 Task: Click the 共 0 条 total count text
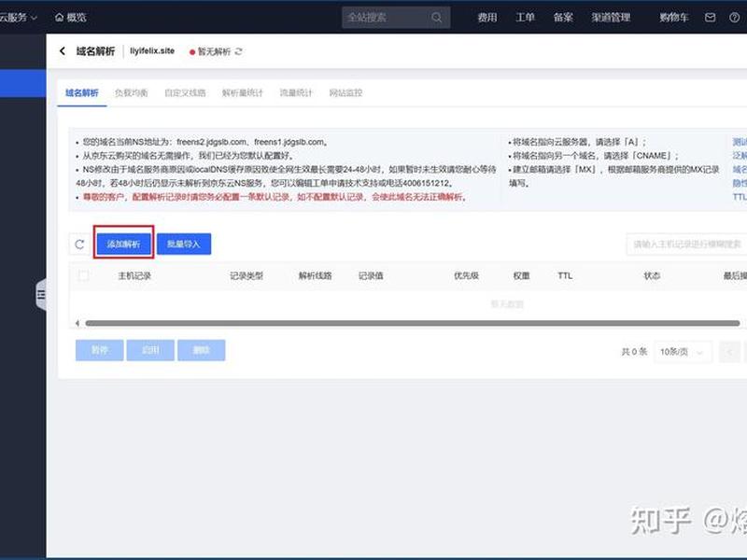tap(634, 352)
